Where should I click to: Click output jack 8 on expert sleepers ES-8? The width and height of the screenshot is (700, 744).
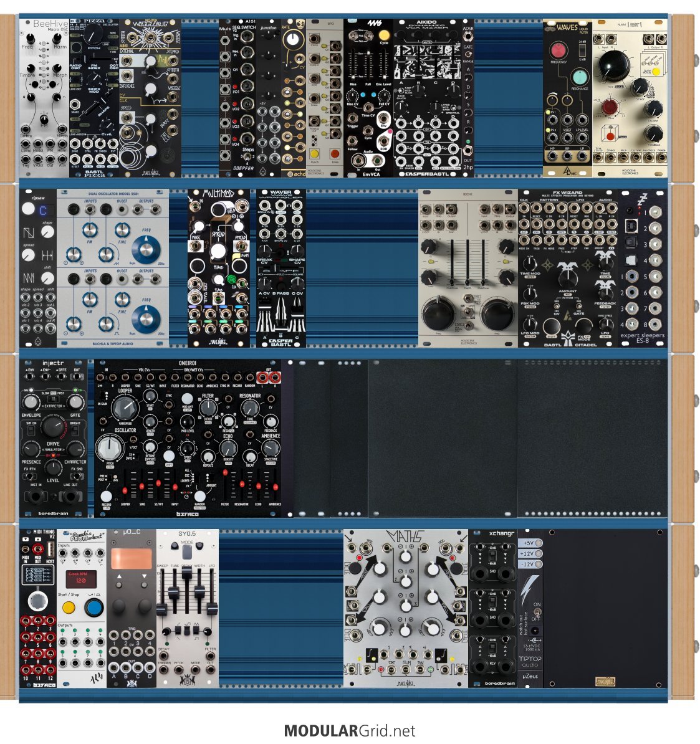pyautogui.click(x=656, y=324)
